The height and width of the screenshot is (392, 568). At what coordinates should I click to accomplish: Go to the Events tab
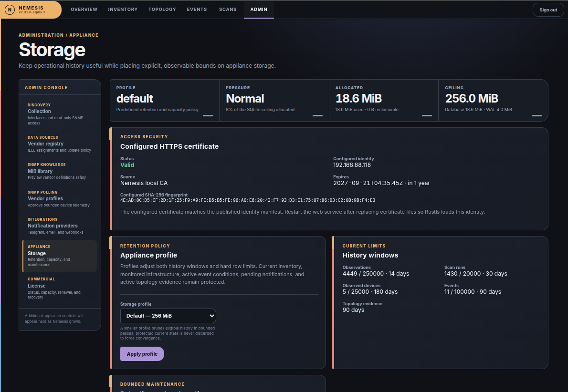pos(197,10)
